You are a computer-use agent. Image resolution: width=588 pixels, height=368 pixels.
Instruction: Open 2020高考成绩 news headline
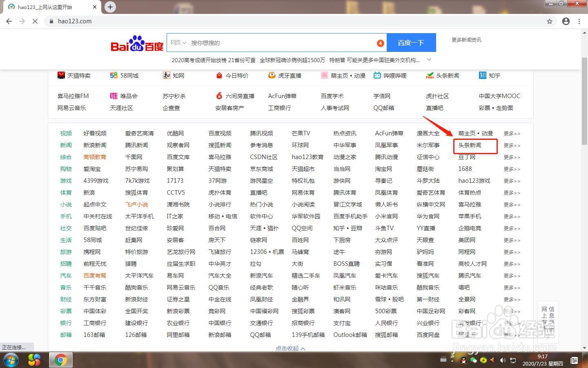click(214, 60)
